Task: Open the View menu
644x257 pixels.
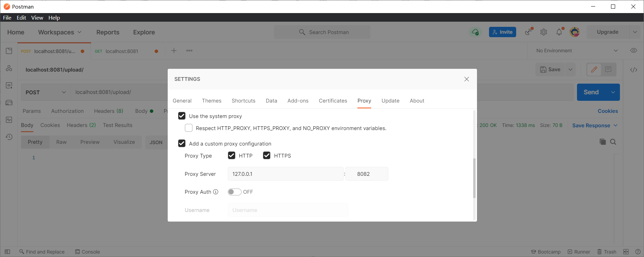Action: point(37,18)
